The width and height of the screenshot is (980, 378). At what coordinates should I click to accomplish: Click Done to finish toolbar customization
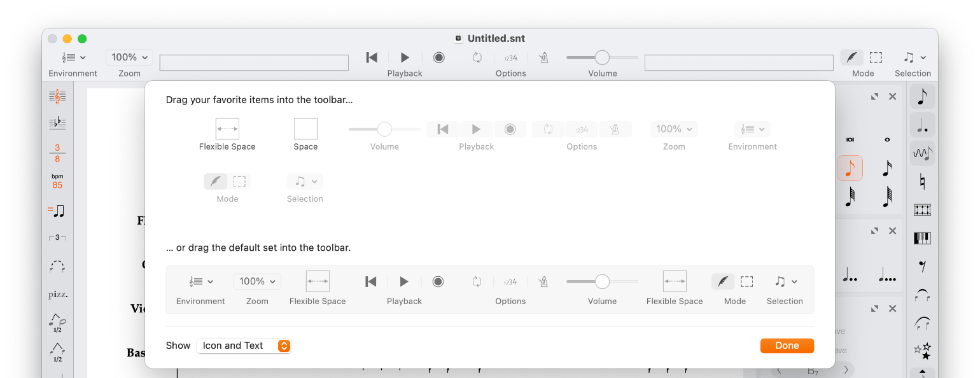[x=787, y=346]
